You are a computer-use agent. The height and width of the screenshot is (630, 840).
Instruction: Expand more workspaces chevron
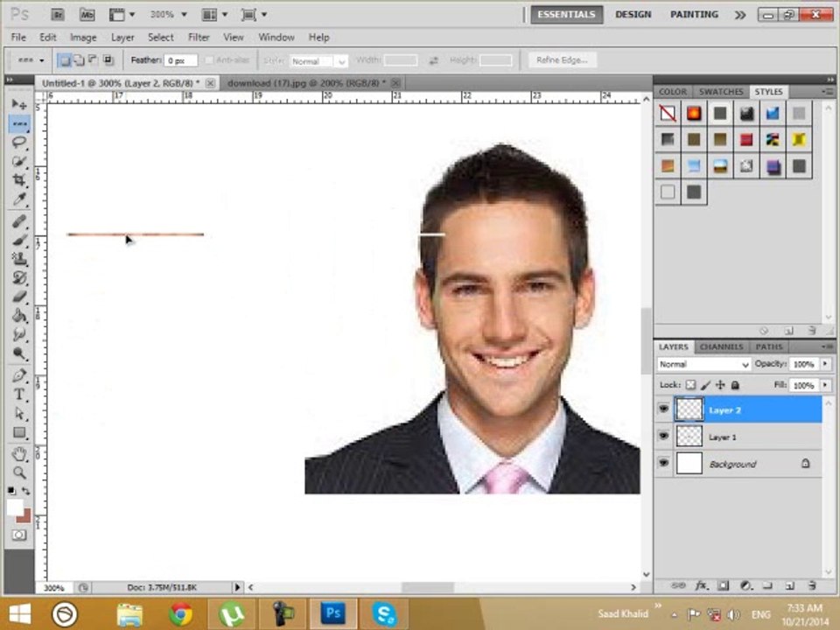[x=740, y=15]
